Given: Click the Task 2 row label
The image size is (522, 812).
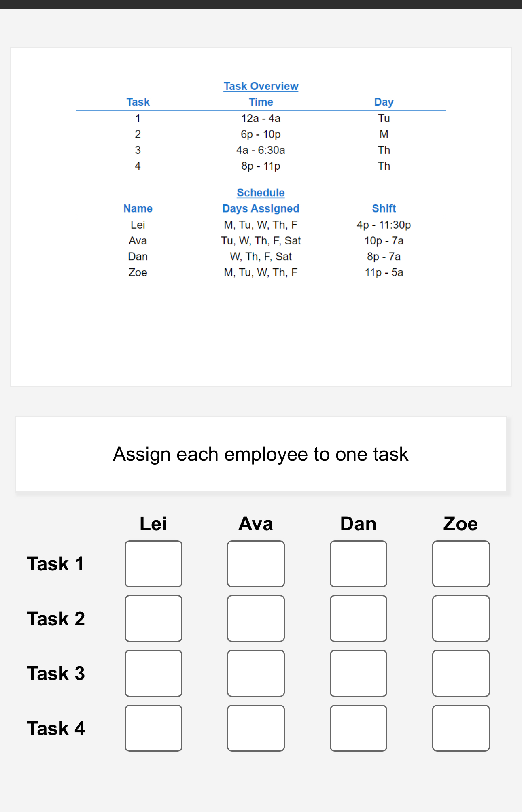Looking at the screenshot, I should [x=55, y=619].
